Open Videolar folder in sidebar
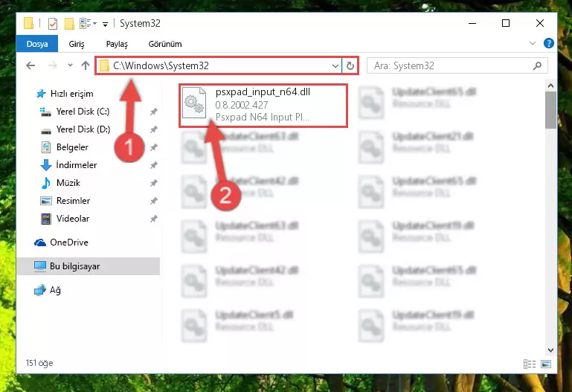The image size is (572, 392). coord(73,219)
